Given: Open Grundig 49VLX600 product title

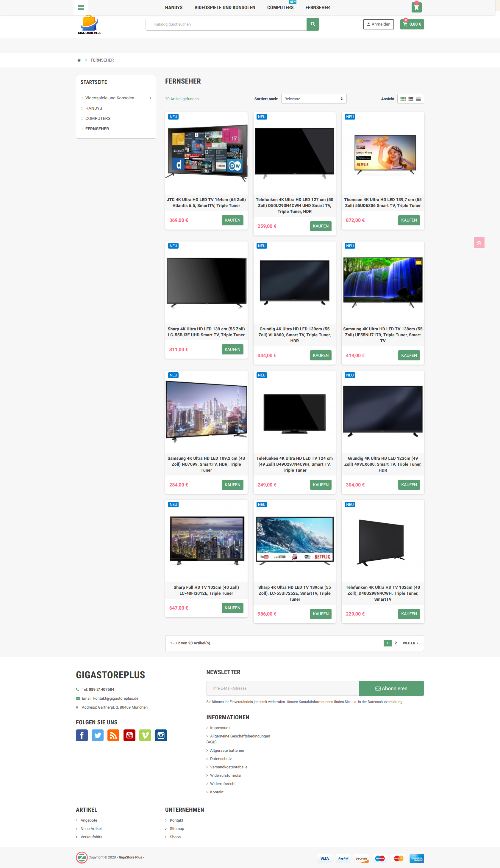Looking at the screenshot, I should [x=382, y=464].
